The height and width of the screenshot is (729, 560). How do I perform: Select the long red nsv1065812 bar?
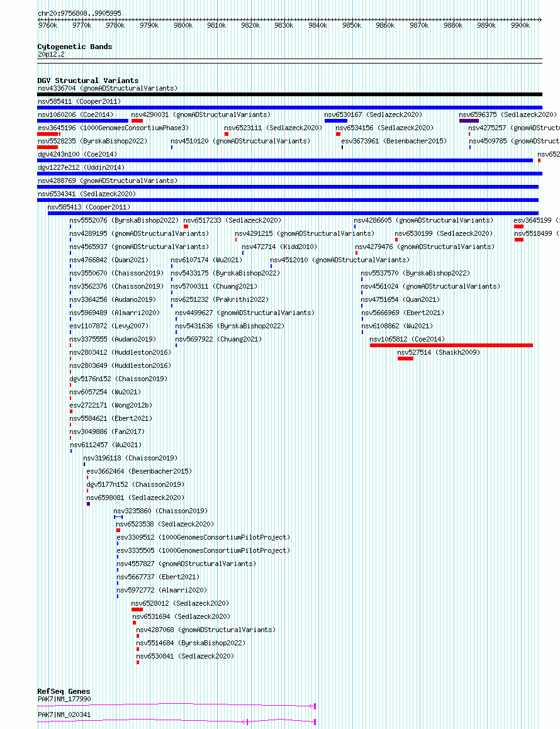(451, 345)
